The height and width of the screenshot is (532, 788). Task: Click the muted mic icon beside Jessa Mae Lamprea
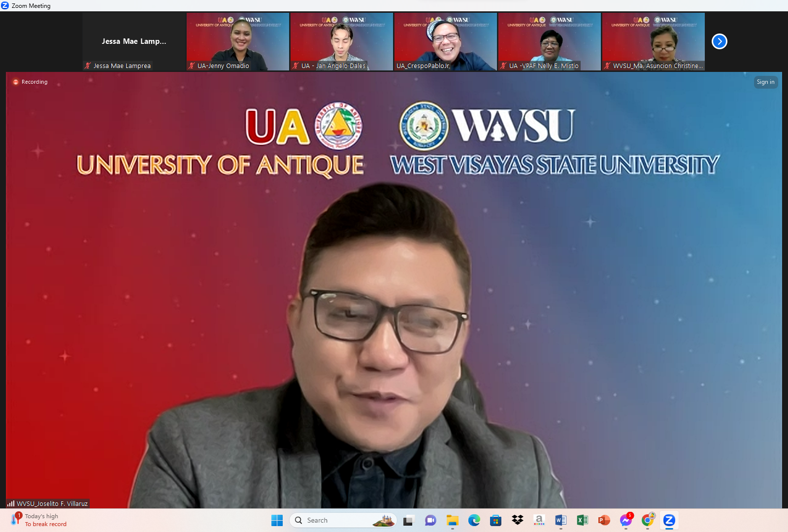pyautogui.click(x=88, y=66)
